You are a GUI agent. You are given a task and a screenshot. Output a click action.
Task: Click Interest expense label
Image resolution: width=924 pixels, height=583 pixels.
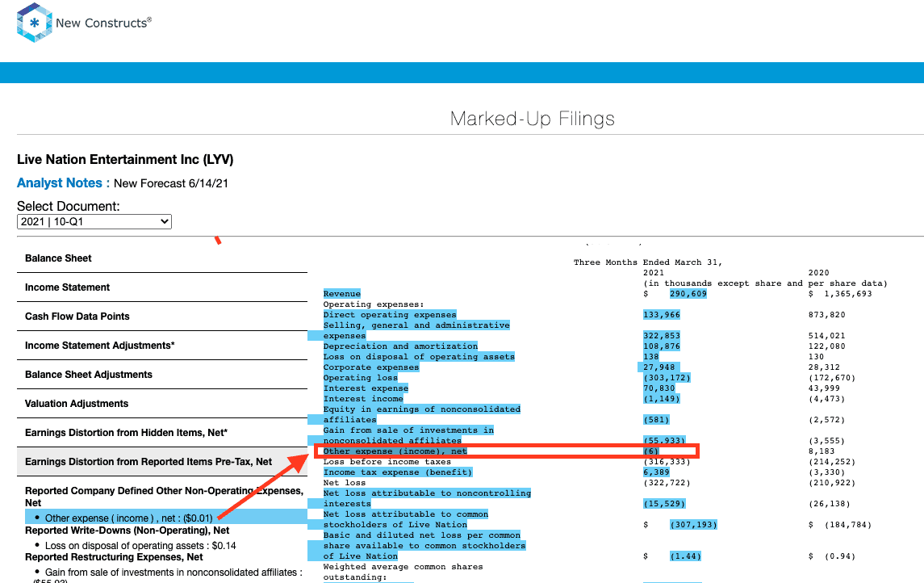(366, 388)
